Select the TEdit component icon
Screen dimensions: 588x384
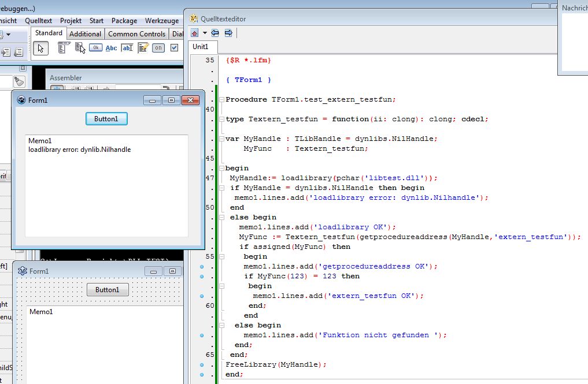click(127, 49)
